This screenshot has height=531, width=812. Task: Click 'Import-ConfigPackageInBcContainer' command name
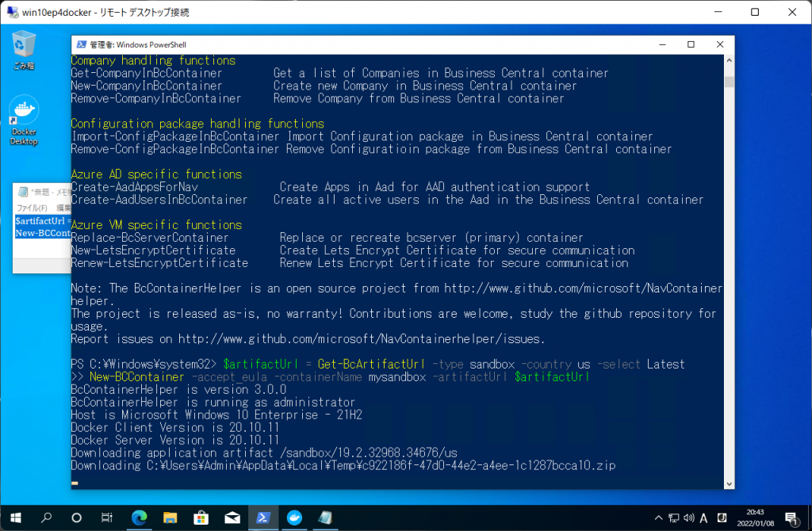[175, 136]
